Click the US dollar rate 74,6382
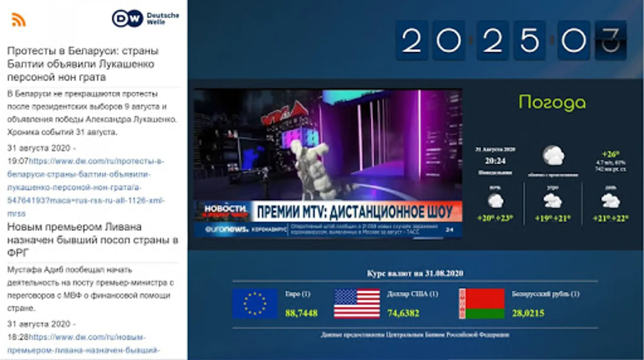 pyautogui.click(x=403, y=313)
